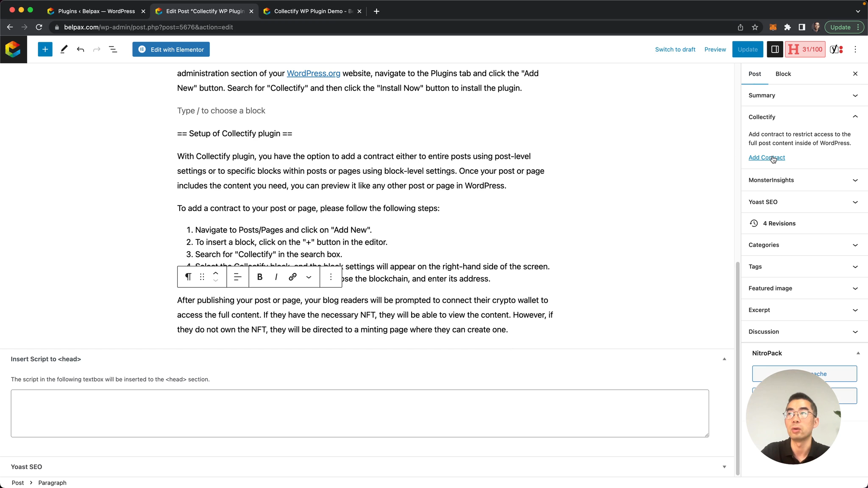Expand the bottom Yoast SEO meta box
The width and height of the screenshot is (868, 488).
click(x=724, y=467)
